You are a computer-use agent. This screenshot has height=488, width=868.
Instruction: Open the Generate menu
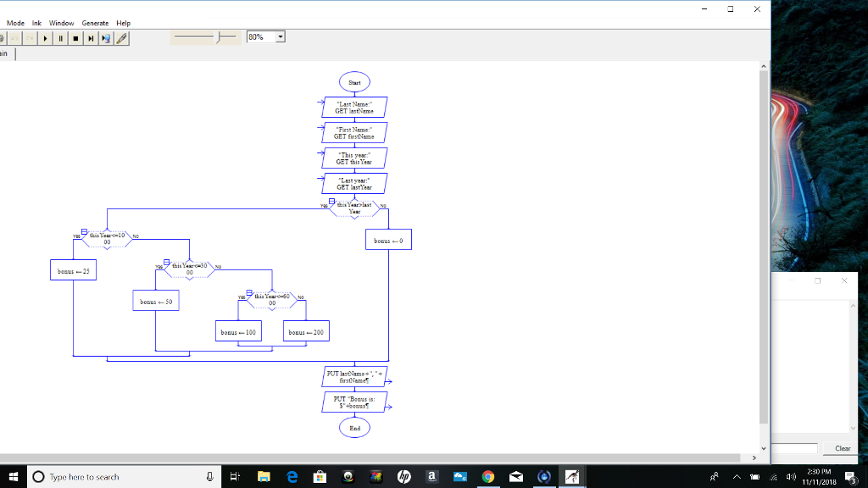[95, 23]
